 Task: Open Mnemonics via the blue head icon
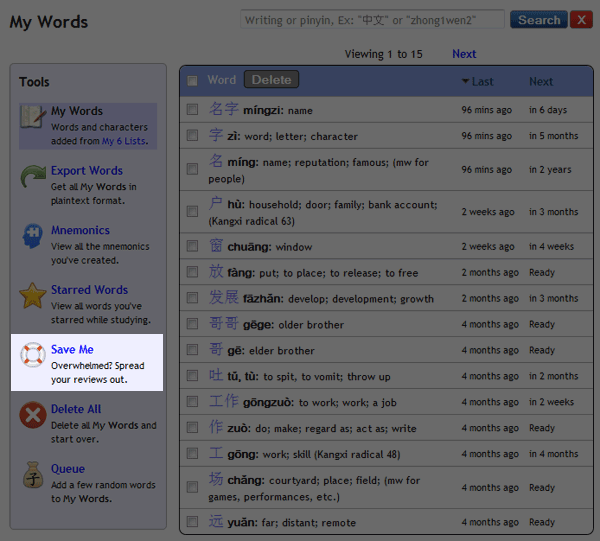pyautogui.click(x=33, y=237)
